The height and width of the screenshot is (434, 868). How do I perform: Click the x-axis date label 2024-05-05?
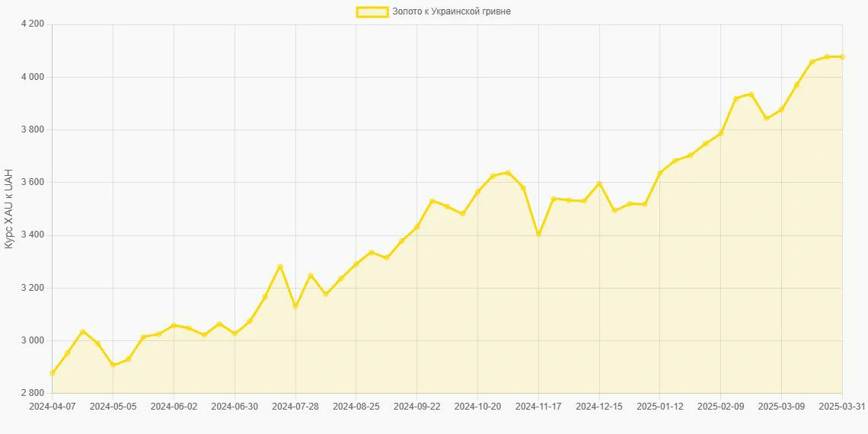click(113, 407)
